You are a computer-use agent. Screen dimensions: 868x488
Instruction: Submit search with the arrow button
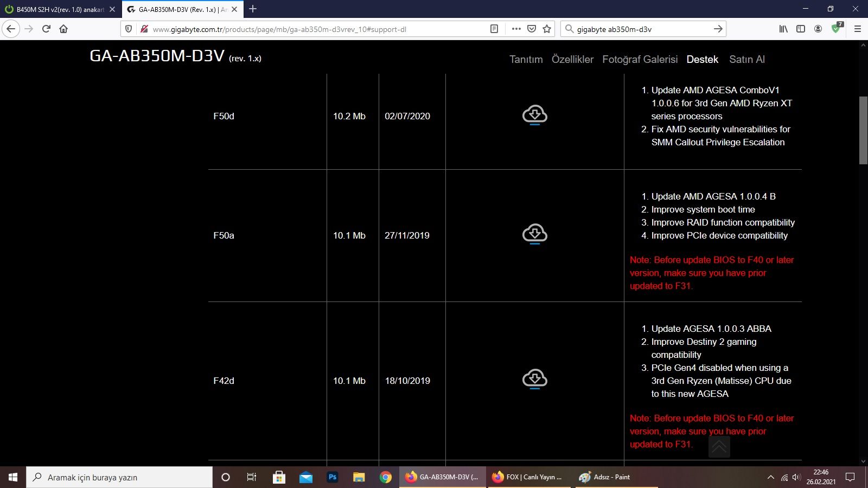718,29
